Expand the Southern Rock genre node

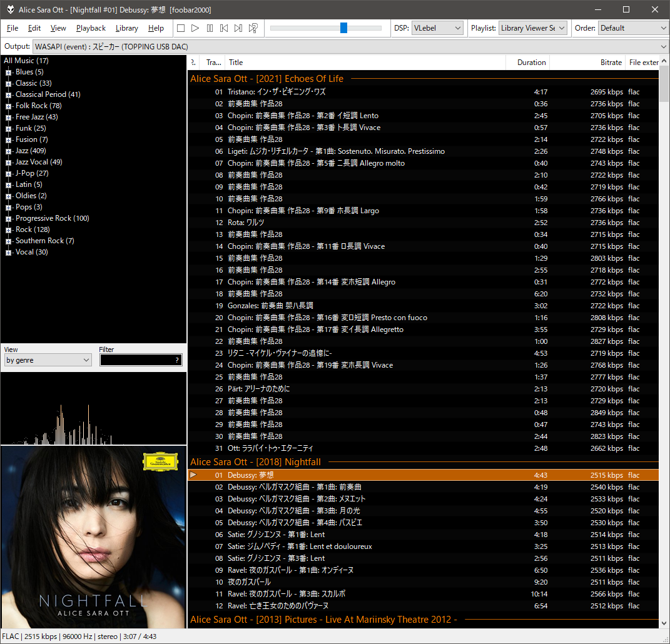[8, 241]
